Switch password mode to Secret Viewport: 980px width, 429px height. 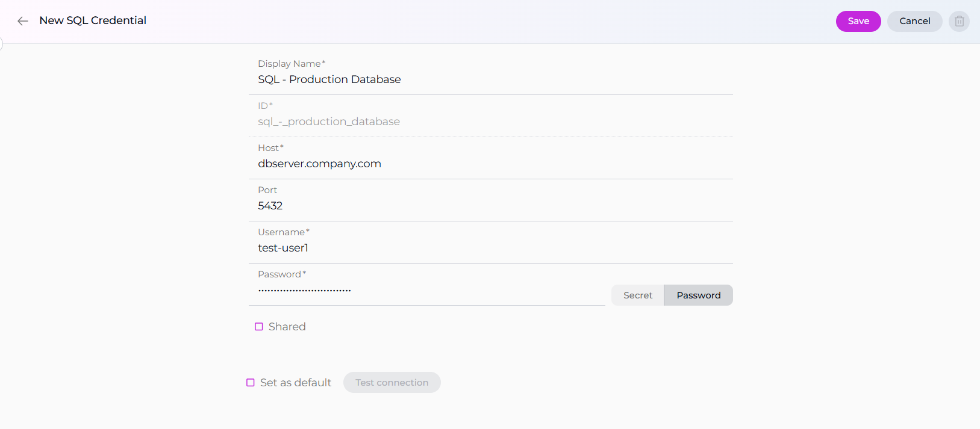pos(637,295)
